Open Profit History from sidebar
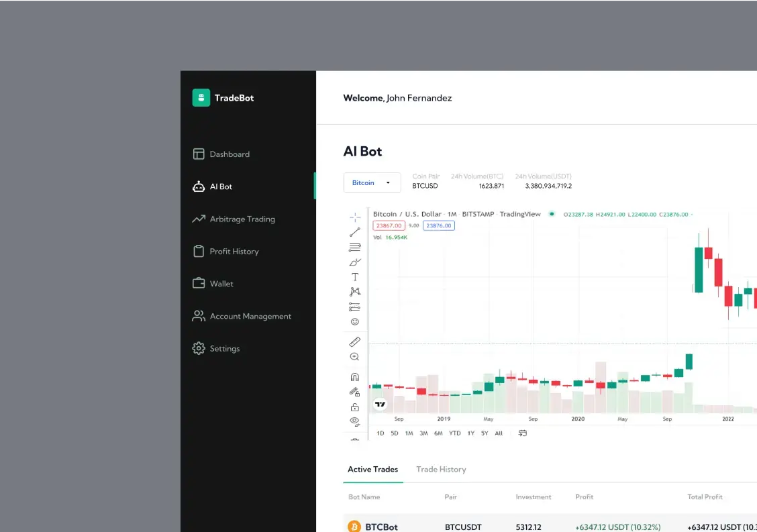This screenshot has height=532, width=757. coord(225,252)
